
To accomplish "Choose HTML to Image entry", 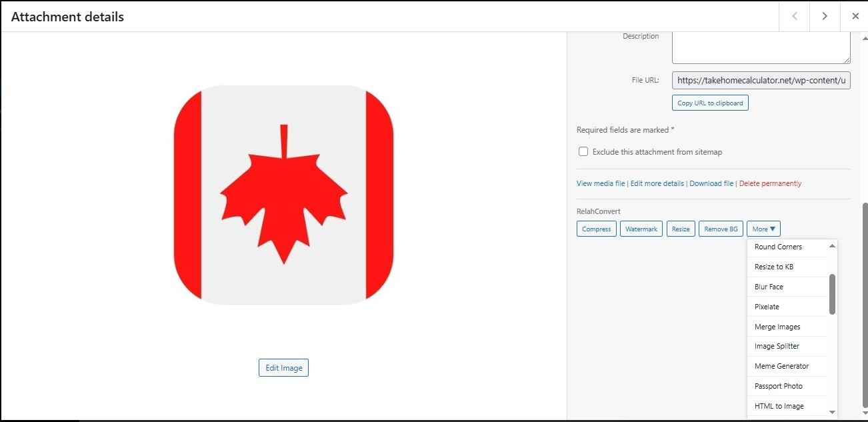I will 787,406.
